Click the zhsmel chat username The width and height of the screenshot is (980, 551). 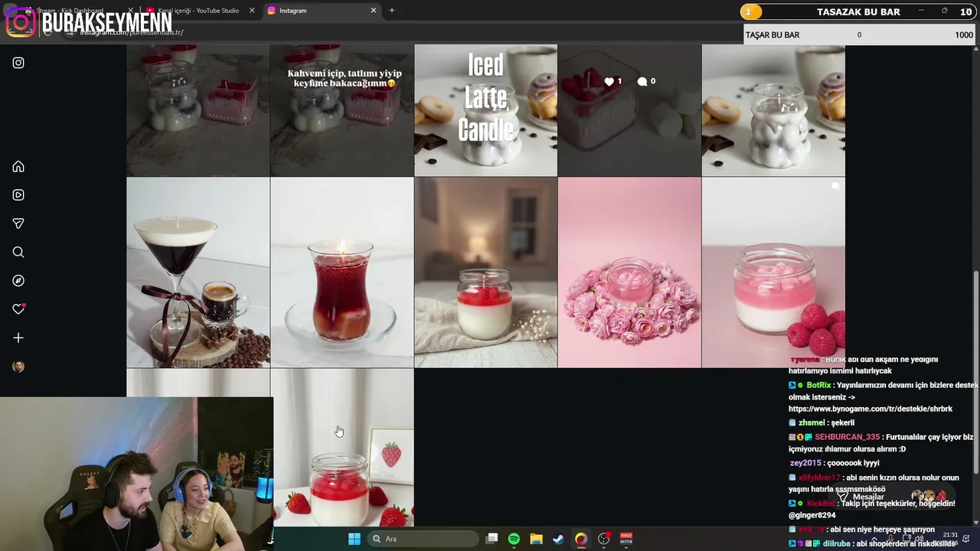812,422
